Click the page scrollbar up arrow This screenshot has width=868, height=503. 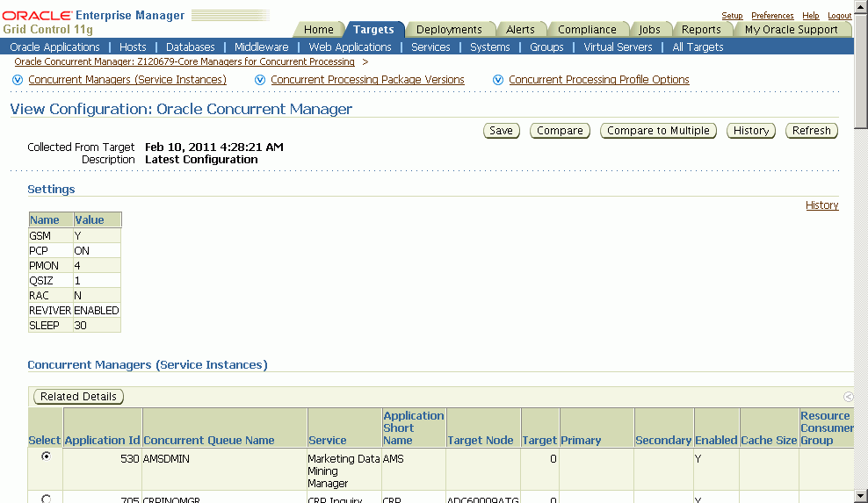pyautogui.click(x=861, y=7)
